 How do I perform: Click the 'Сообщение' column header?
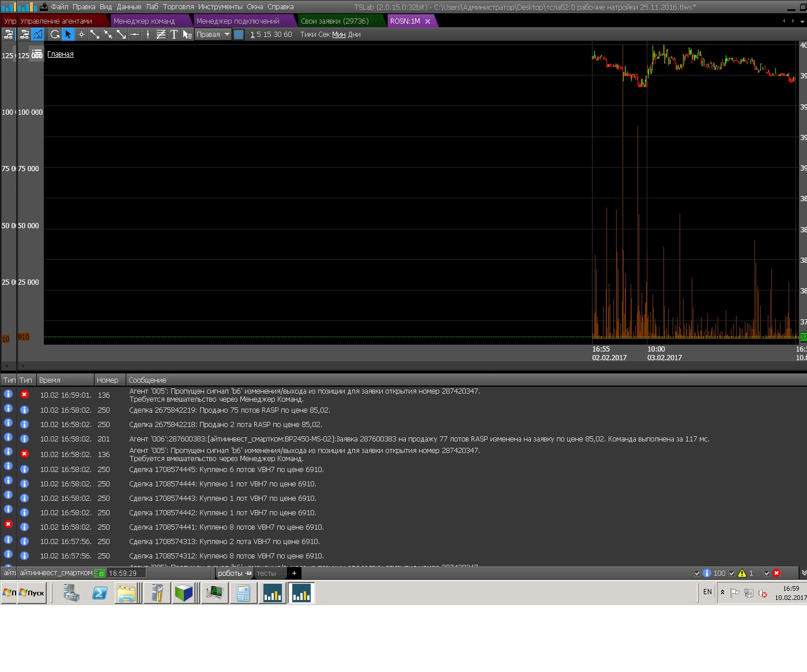(x=148, y=380)
